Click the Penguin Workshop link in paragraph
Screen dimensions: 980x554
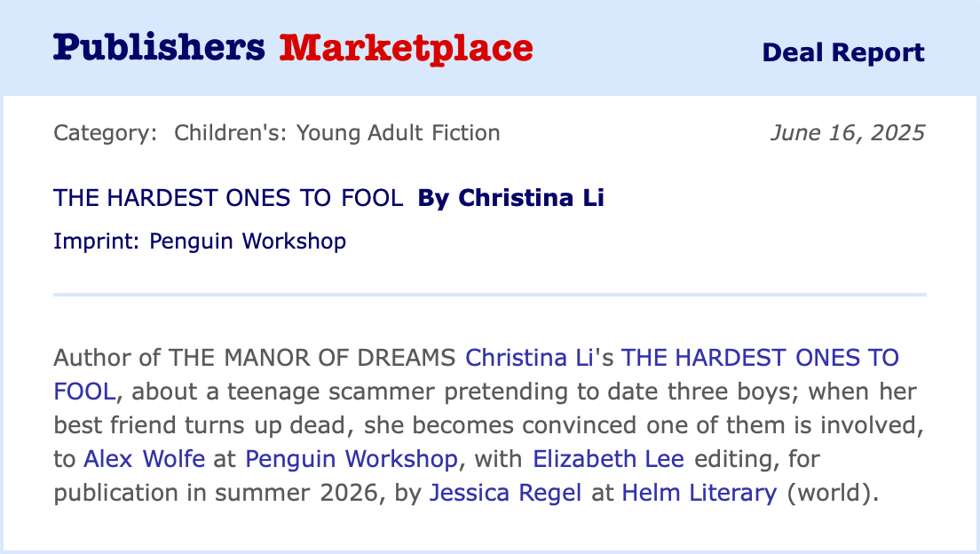point(352,459)
